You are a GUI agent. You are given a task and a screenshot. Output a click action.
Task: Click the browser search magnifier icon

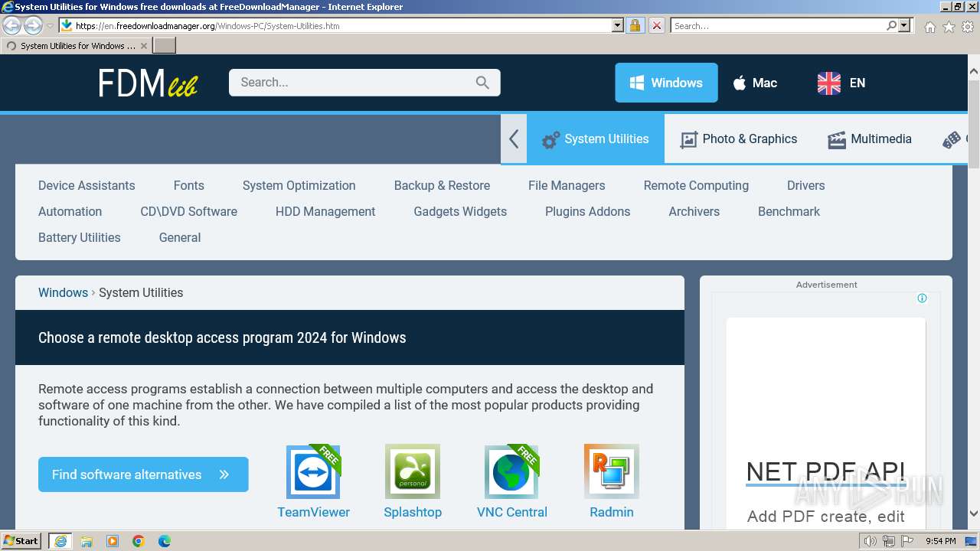point(891,25)
